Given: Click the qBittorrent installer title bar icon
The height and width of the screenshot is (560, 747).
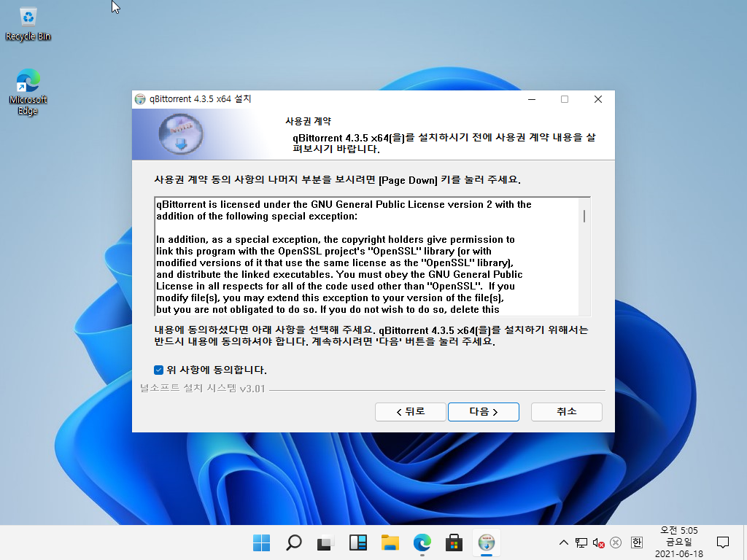Looking at the screenshot, I should click(140, 99).
